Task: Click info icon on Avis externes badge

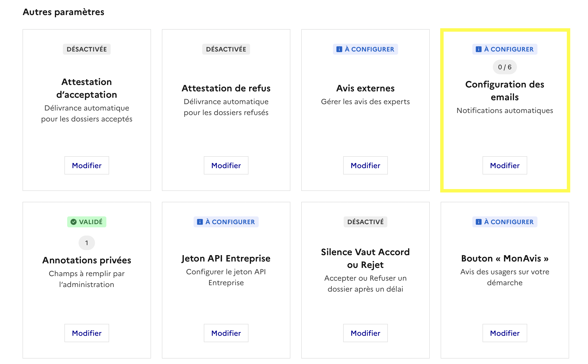Action: click(339, 49)
